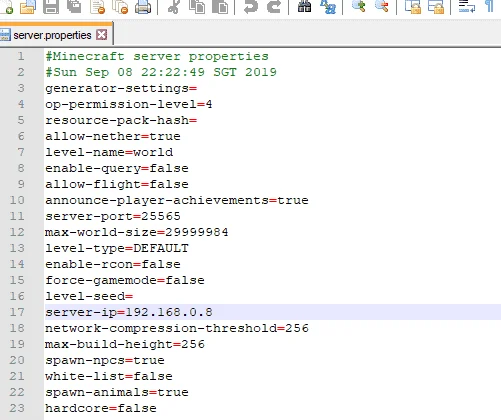The width and height of the screenshot is (501, 420).
Task: Click the Synchronize vertical scrolling icon
Action: [412, 6]
